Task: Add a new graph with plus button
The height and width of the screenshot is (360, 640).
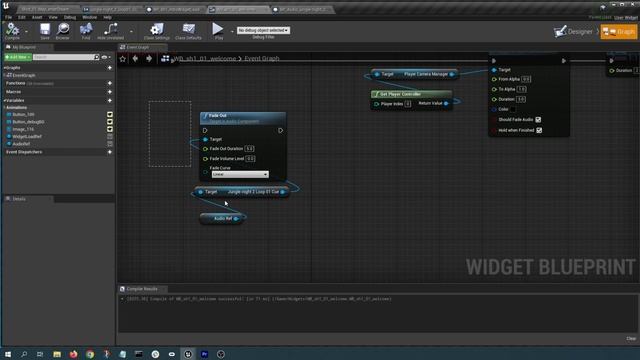Action: tap(109, 68)
